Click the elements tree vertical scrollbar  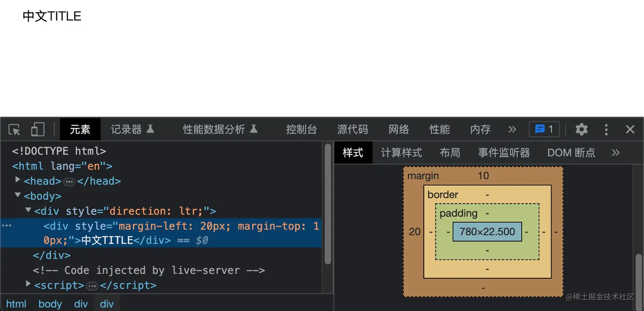tap(328, 204)
